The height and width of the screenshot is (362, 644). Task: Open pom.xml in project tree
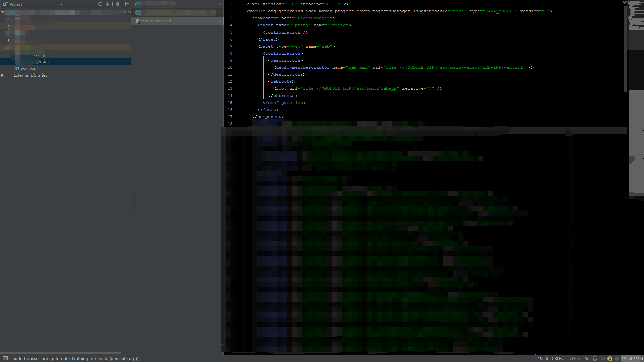[29, 68]
